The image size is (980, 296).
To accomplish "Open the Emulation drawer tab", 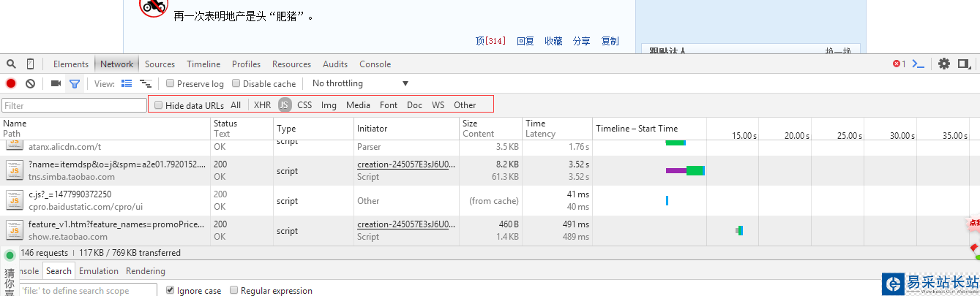I will [99, 270].
